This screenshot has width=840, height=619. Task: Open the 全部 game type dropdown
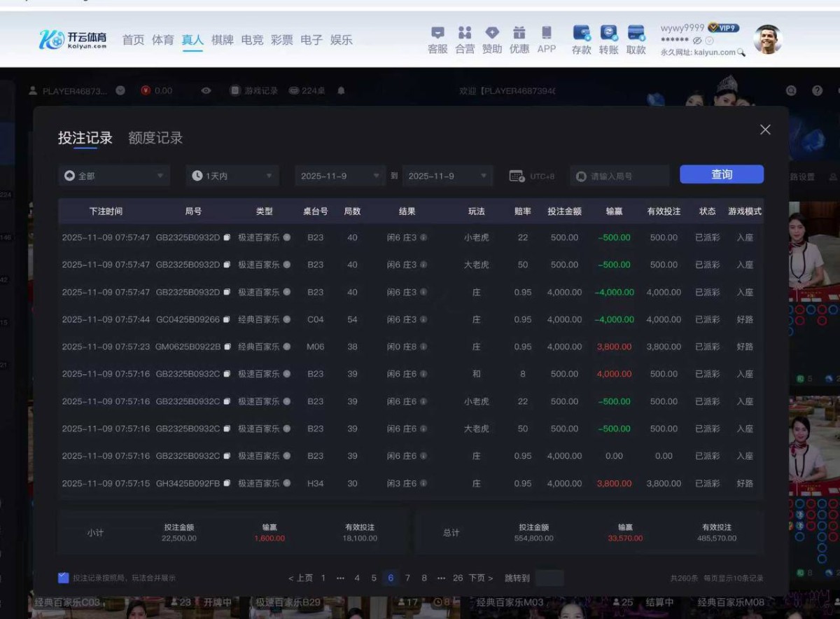point(114,176)
